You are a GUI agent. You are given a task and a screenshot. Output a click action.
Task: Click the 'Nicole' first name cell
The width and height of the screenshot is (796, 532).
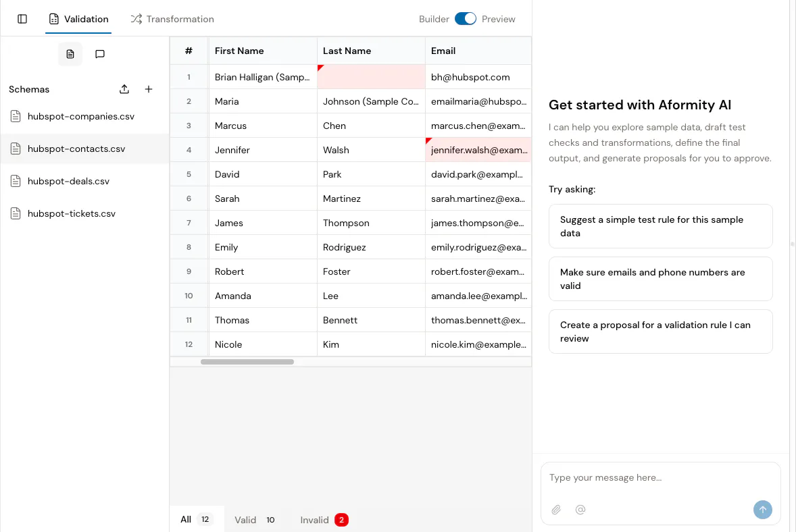tap(263, 345)
